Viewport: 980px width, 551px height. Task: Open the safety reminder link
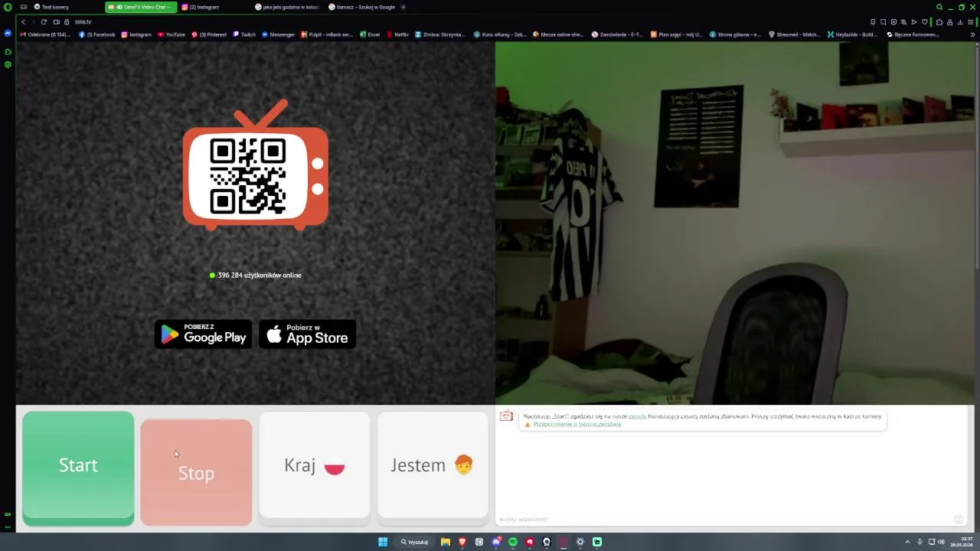[x=577, y=424]
